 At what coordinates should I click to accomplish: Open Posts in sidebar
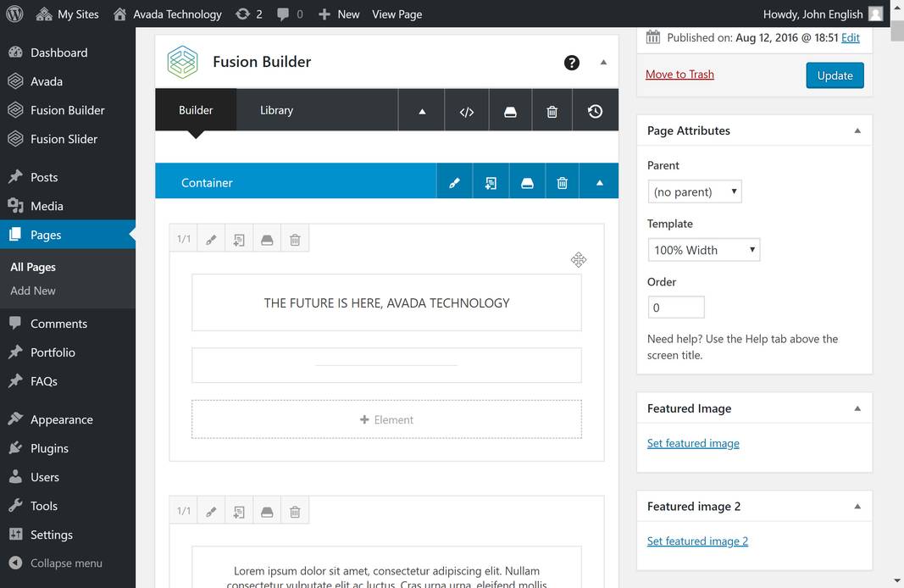pos(68,177)
